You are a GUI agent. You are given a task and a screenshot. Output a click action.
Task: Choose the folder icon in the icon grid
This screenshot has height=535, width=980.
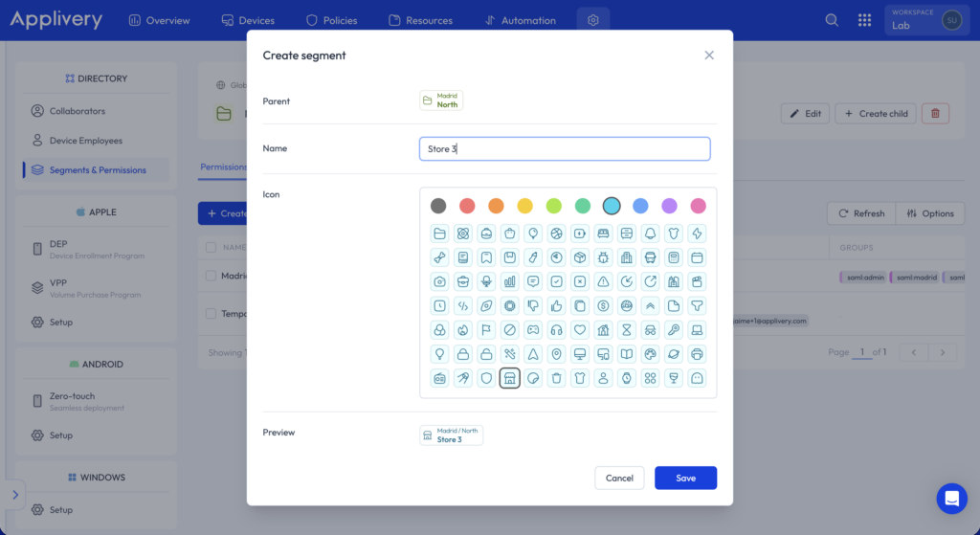[439, 234]
